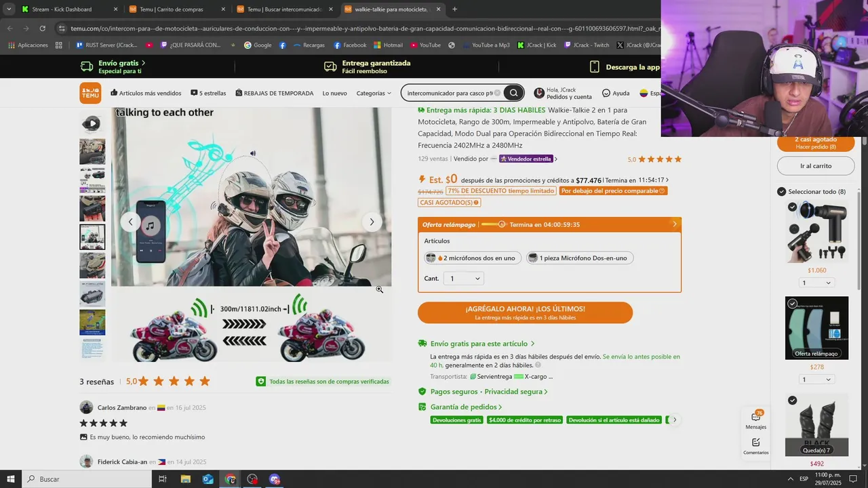
Task: Open the España country selector
Action: (x=650, y=93)
